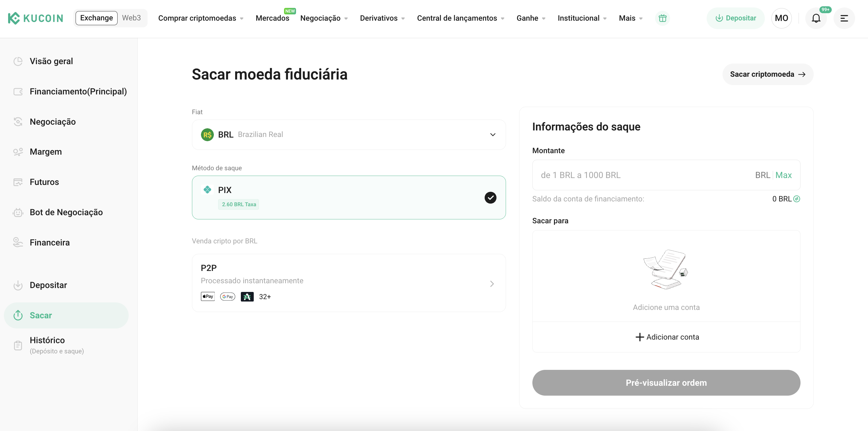The width and height of the screenshot is (868, 431).
Task: Click Adicionar conta
Action: (666, 337)
